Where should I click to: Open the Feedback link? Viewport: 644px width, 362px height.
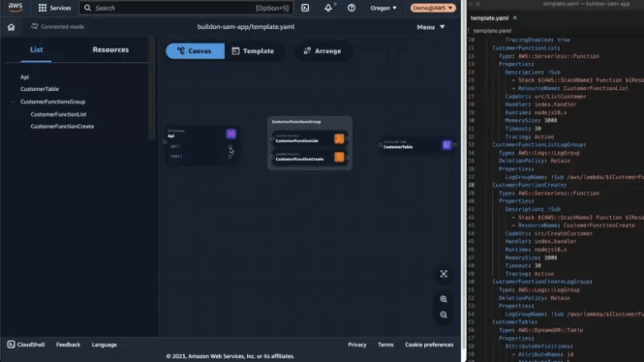[x=68, y=345]
